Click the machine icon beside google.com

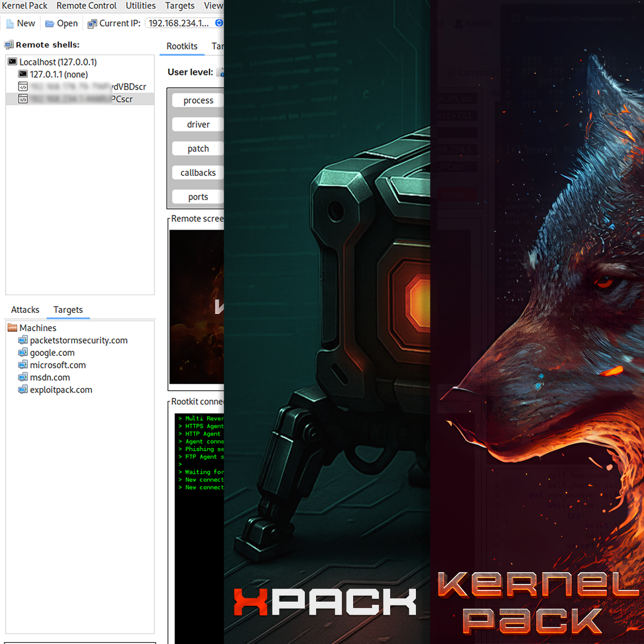point(23,352)
